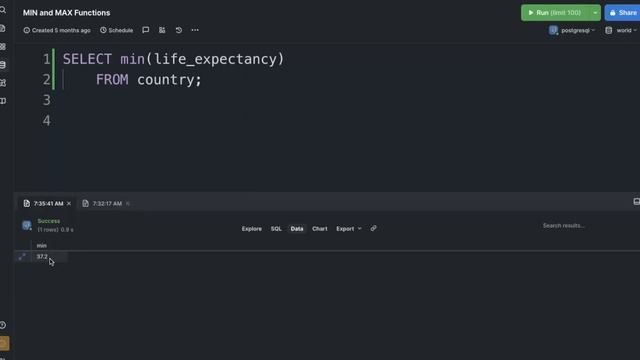This screenshot has height=360, width=640.
Task: Click the database icon in left sidebar
Action: click(x=3, y=64)
